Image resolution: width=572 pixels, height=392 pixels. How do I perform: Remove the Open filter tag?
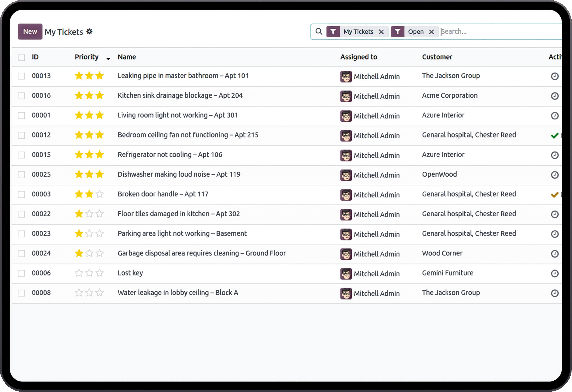point(431,32)
